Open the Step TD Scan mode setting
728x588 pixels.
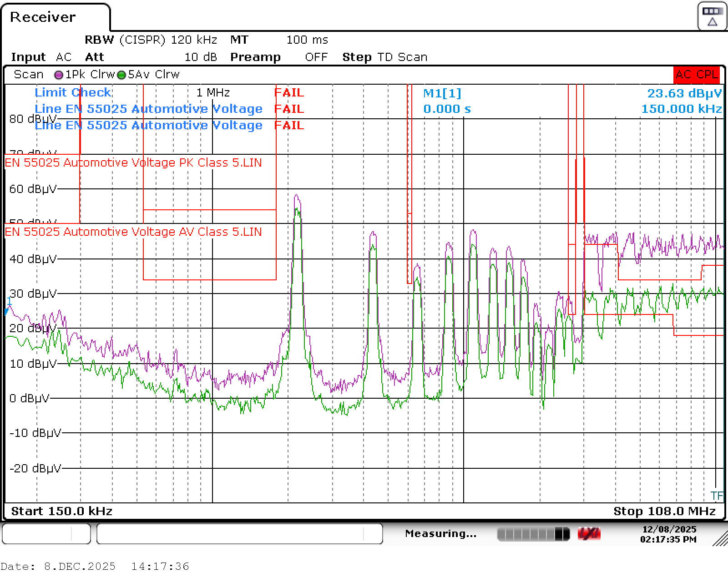[384, 57]
